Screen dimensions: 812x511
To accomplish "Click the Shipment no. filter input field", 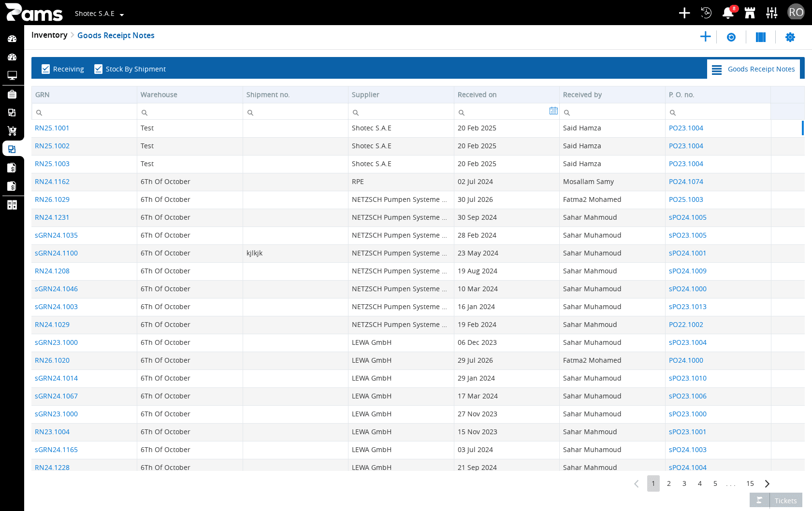I will tap(296, 112).
